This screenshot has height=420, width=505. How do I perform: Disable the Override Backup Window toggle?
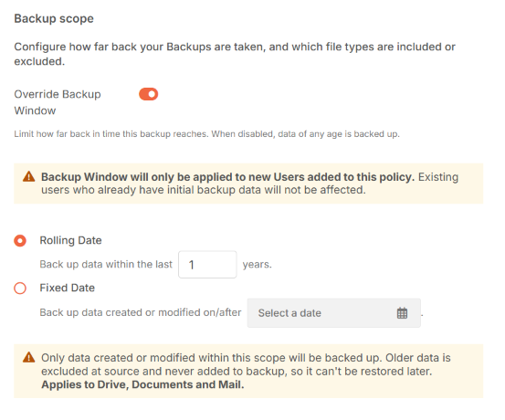coord(149,94)
